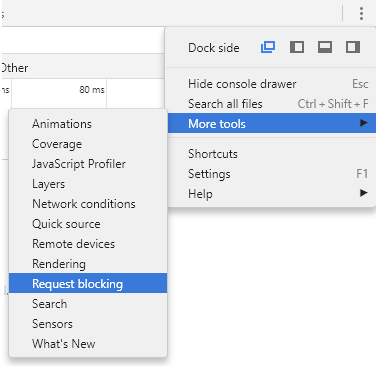Open the Sensors tool
The height and width of the screenshot is (366, 376).
pos(88,324)
